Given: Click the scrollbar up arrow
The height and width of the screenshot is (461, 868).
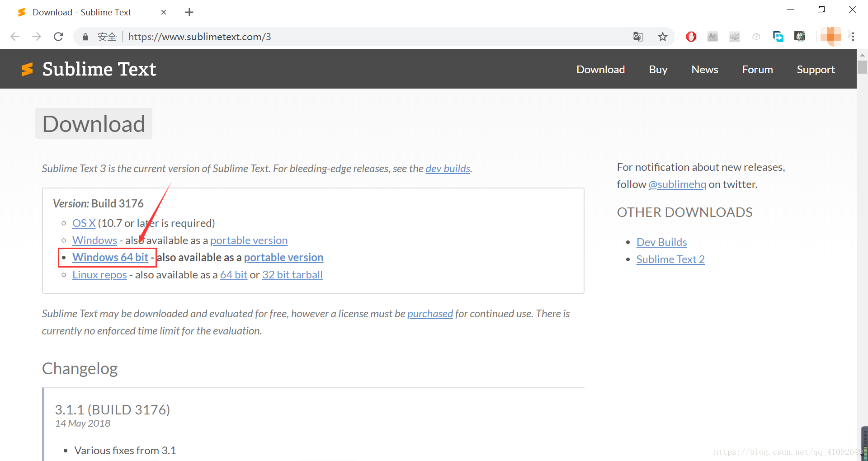Looking at the screenshot, I should pyautogui.click(x=862, y=55).
